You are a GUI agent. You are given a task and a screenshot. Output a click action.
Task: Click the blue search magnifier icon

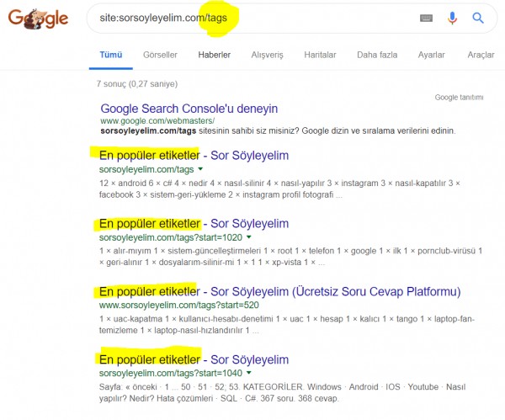478,18
